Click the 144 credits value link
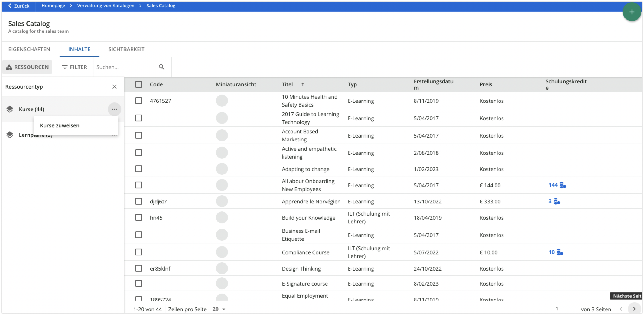The height and width of the screenshot is (315, 644). 553,185
